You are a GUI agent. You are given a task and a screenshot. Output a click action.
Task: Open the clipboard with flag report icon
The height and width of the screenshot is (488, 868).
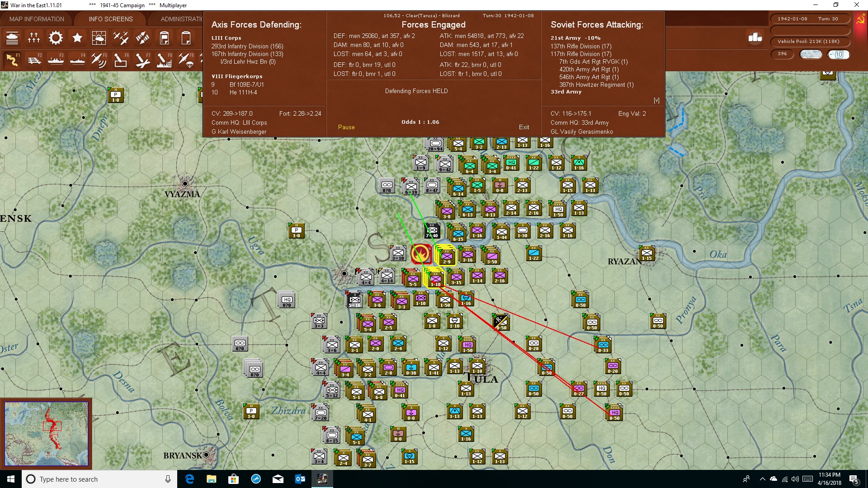[164, 38]
